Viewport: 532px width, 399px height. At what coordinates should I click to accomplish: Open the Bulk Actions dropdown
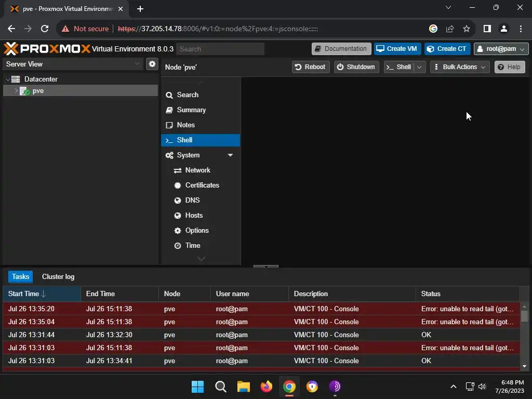pos(460,67)
